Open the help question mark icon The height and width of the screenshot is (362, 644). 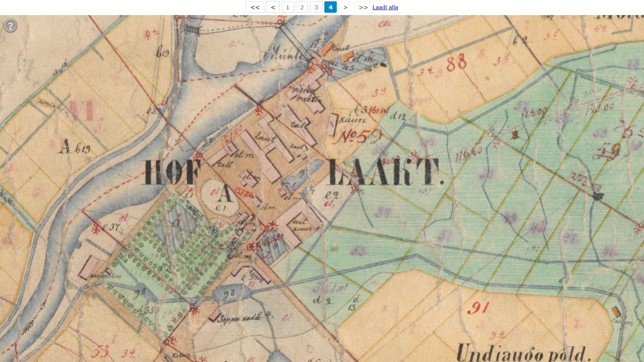10,26
